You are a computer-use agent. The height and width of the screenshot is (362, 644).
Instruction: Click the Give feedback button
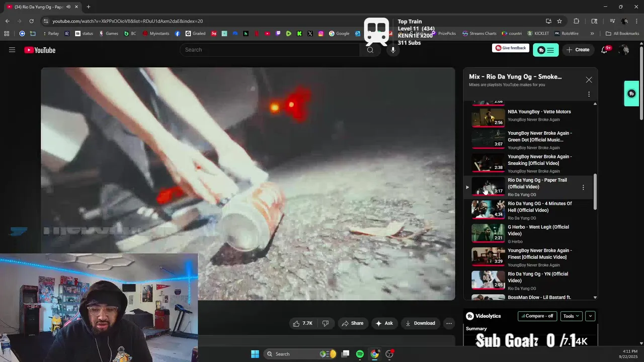[511, 48]
